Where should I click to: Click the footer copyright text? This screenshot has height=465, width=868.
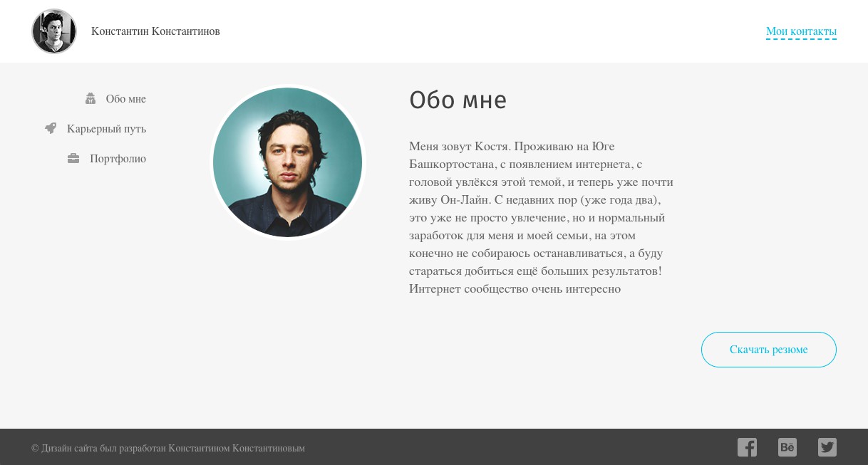coord(168,449)
